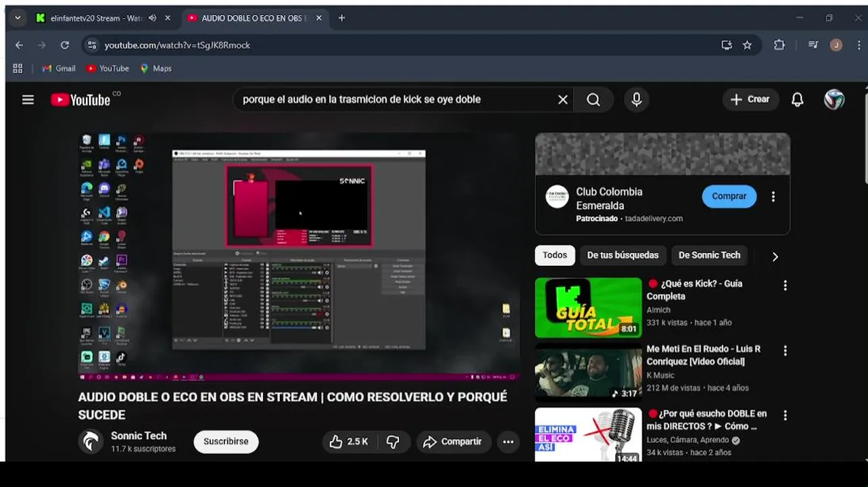868x487 pixels.
Task: Go back in browser history
Action: [19, 45]
